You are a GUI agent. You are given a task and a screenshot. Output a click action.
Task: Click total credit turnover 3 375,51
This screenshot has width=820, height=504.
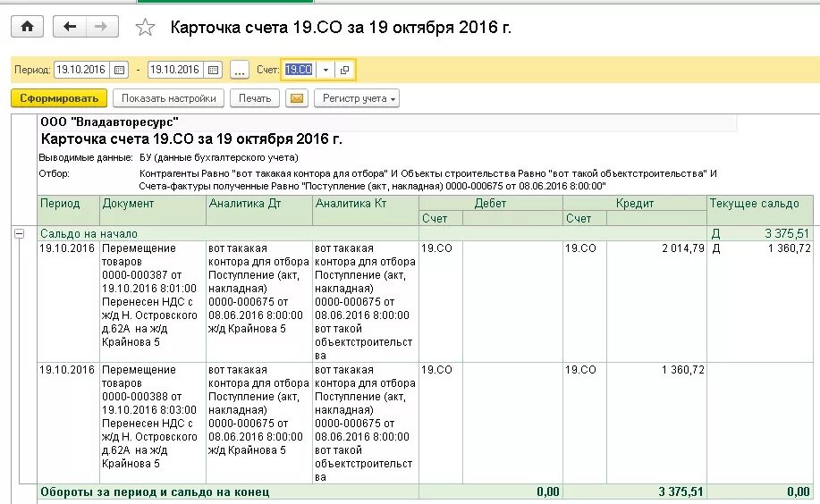[681, 491]
